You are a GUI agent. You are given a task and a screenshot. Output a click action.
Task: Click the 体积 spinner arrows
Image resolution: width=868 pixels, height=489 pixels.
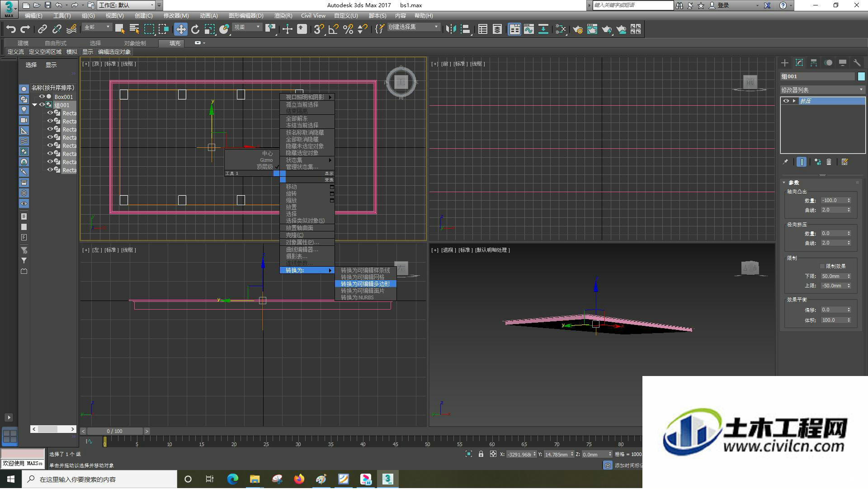coord(849,320)
